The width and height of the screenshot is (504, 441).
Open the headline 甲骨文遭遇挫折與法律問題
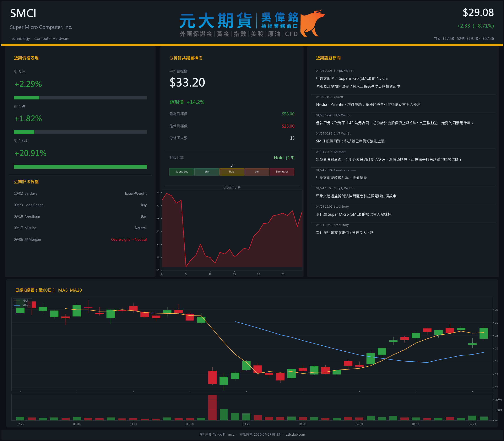point(356,196)
